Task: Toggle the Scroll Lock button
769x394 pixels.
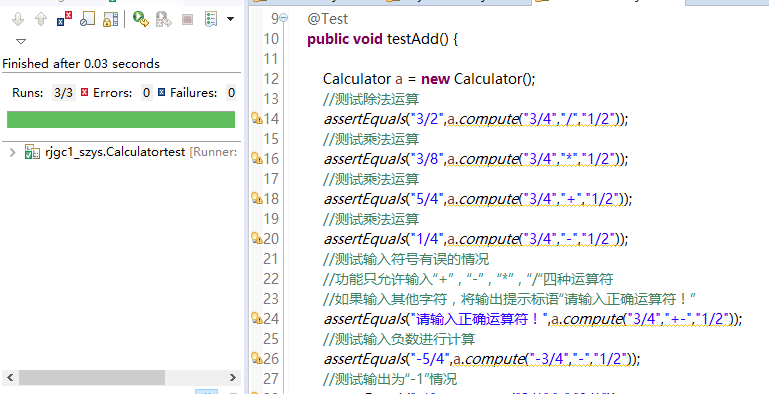Action: point(110,19)
